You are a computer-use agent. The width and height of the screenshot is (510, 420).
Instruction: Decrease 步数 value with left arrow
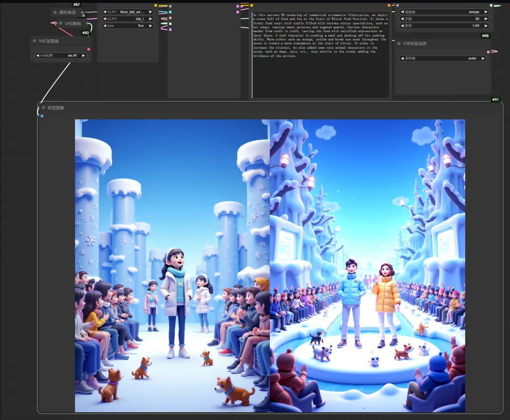click(402, 19)
